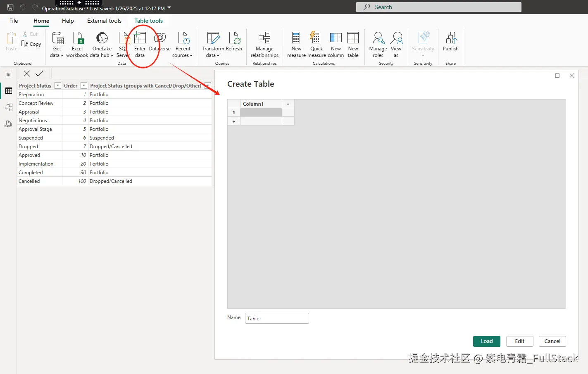
Task: Click the Redo arrow icon
Action: coord(35,7)
